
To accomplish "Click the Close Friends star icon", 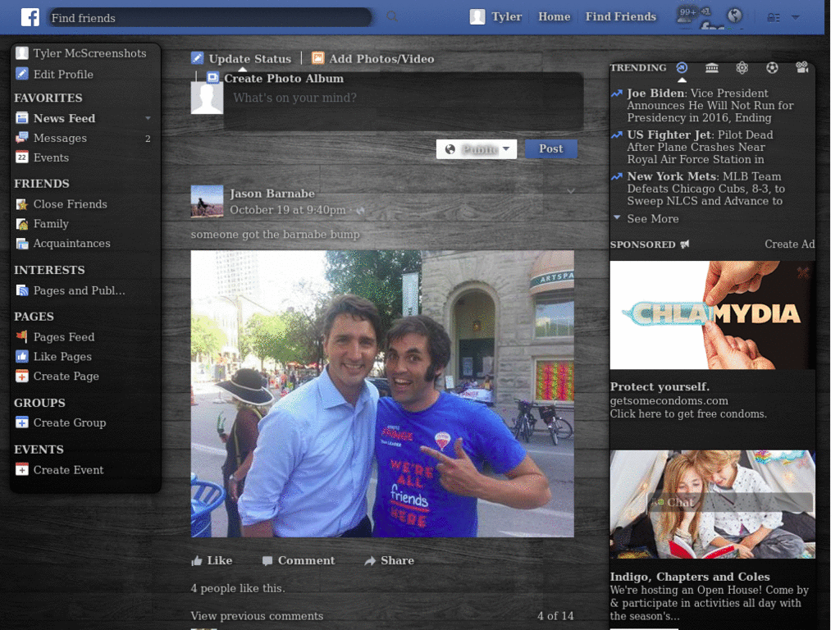I will 22,204.
